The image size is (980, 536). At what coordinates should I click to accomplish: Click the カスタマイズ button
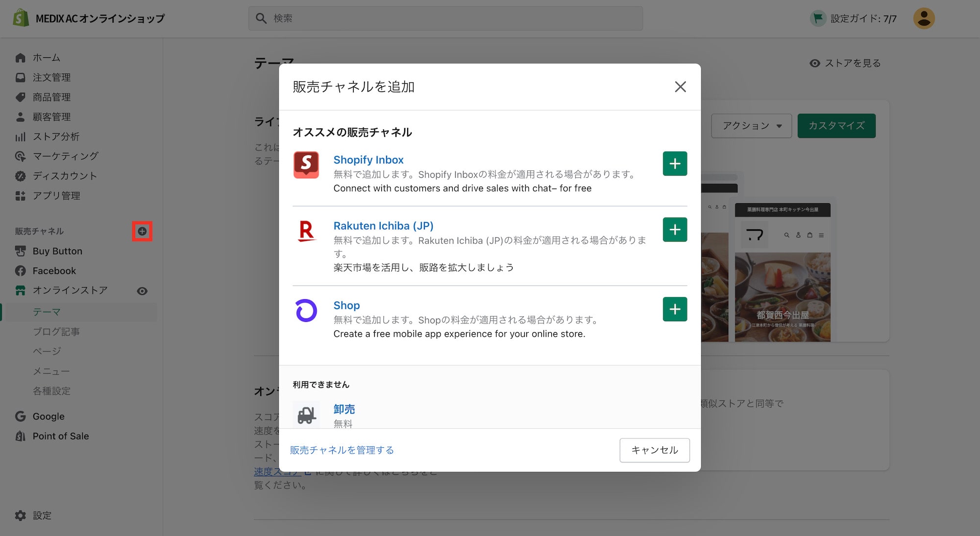836,126
